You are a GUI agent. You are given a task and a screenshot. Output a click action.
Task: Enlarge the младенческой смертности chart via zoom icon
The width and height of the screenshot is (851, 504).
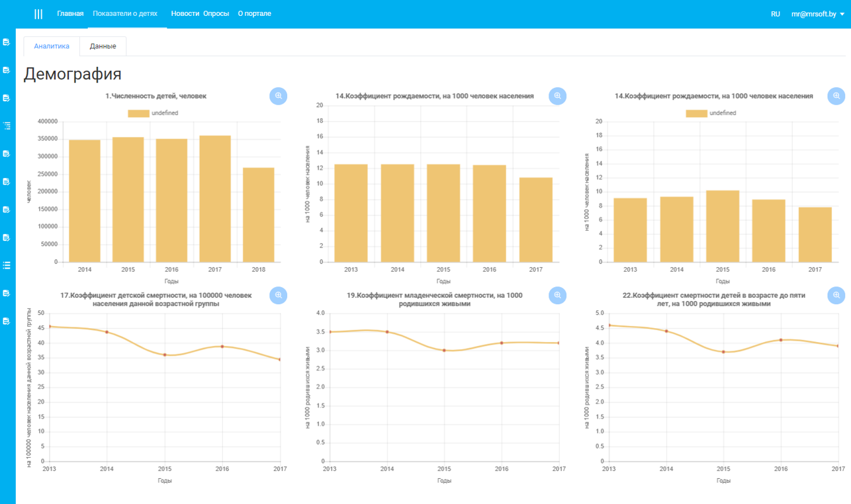coord(558,295)
